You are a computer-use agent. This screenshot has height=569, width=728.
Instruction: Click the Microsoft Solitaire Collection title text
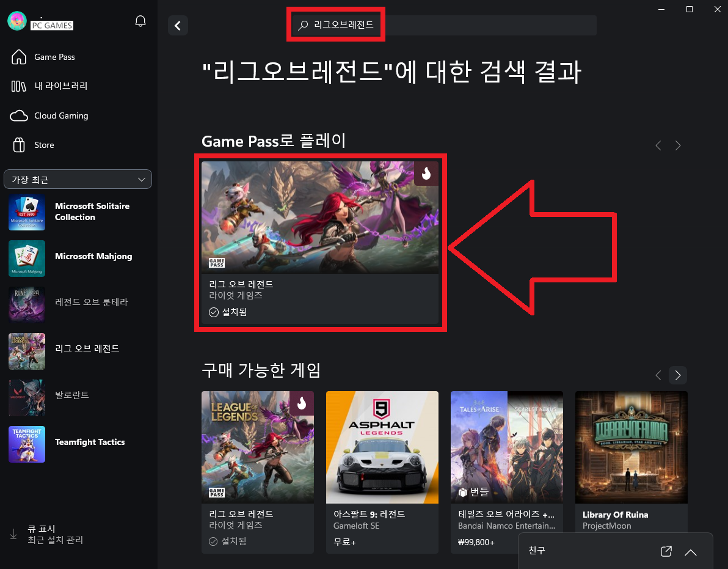tap(92, 211)
